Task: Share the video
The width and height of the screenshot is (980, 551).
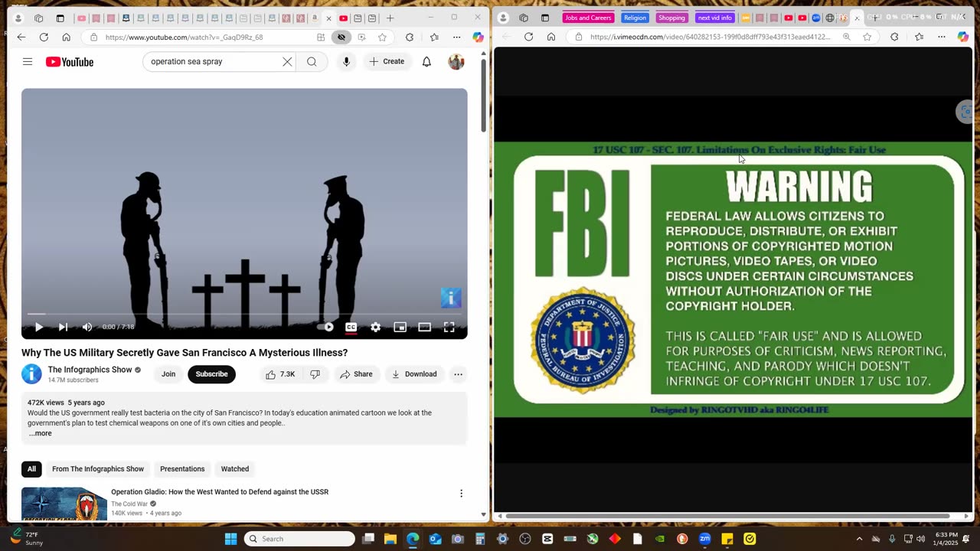Action: pos(356,374)
